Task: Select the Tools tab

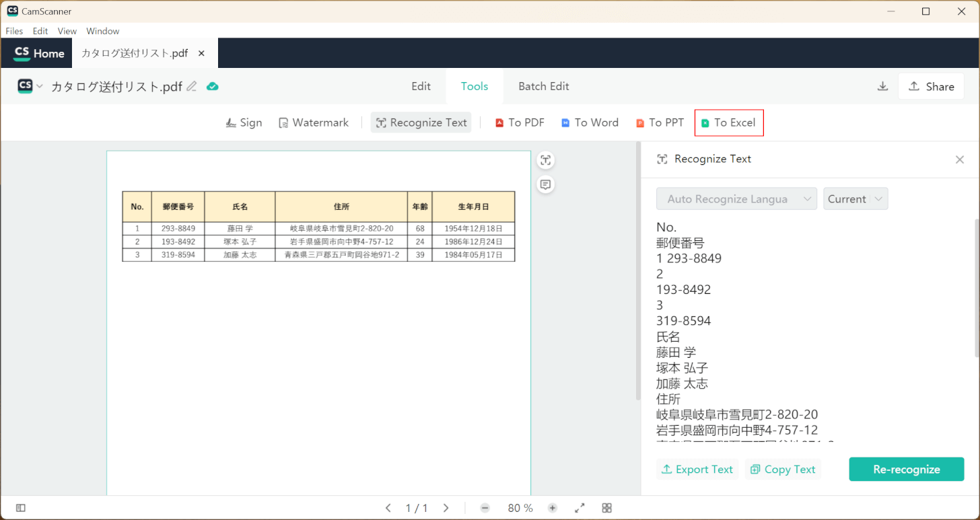Action: (475, 86)
